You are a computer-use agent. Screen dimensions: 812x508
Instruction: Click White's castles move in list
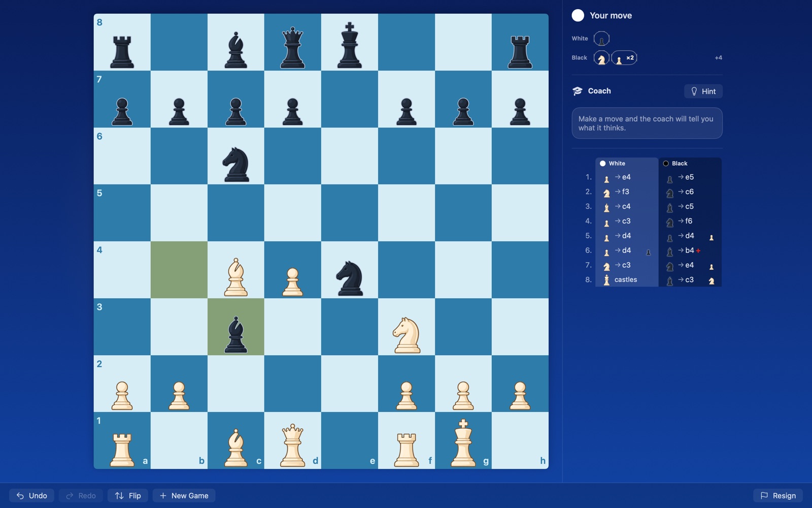coord(626,280)
